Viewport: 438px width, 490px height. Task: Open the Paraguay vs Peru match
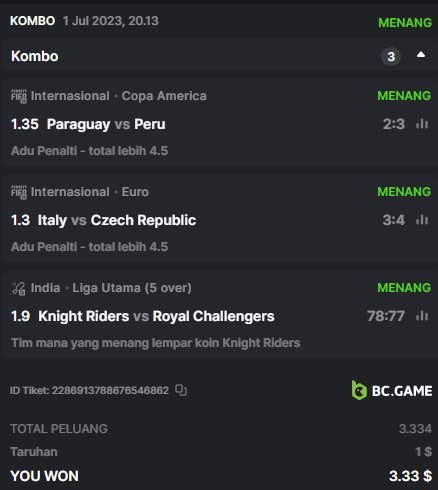coord(106,124)
